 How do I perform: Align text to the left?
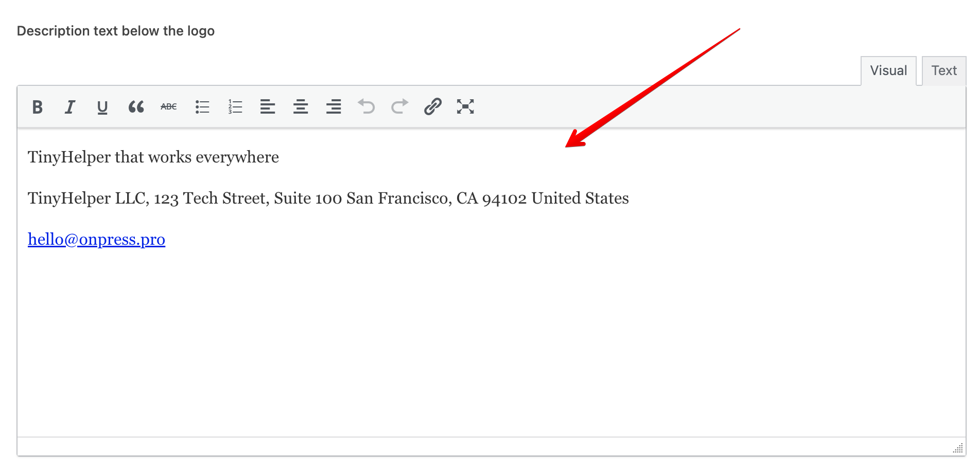coord(268,107)
